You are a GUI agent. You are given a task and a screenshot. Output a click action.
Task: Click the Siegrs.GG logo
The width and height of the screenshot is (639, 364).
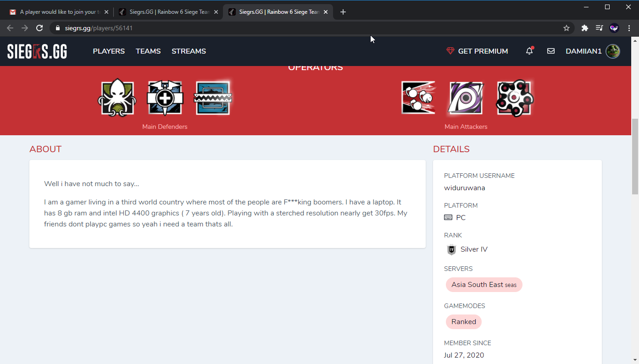[37, 51]
